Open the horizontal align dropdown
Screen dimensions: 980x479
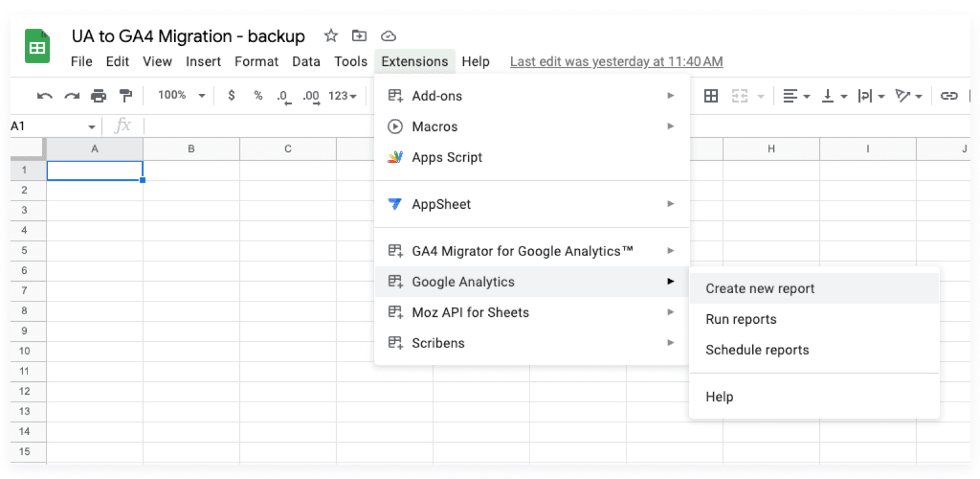pos(796,96)
